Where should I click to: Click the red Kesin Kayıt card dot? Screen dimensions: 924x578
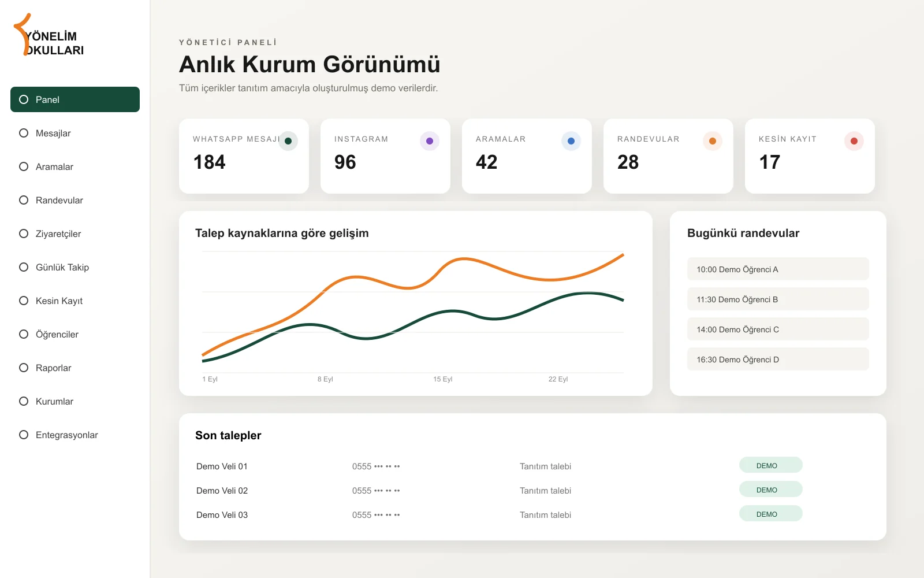[854, 141]
